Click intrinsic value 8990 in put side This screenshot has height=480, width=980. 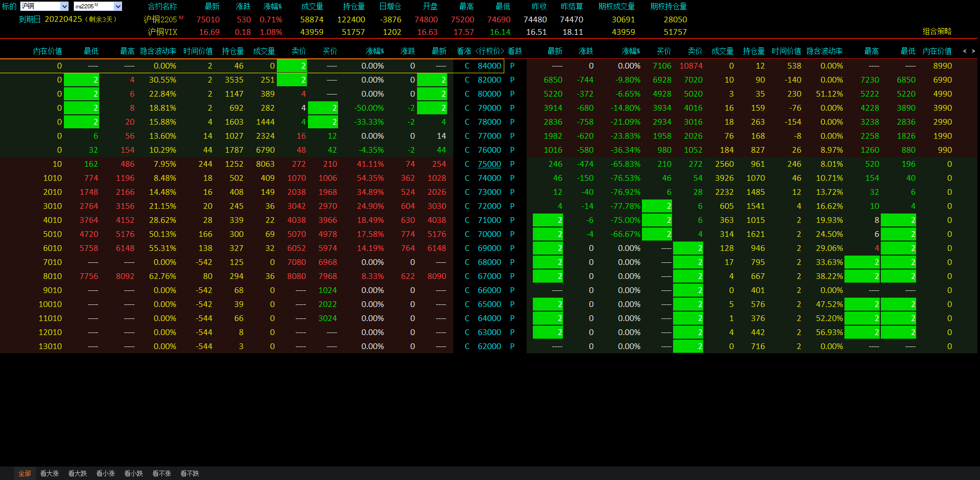(943, 66)
